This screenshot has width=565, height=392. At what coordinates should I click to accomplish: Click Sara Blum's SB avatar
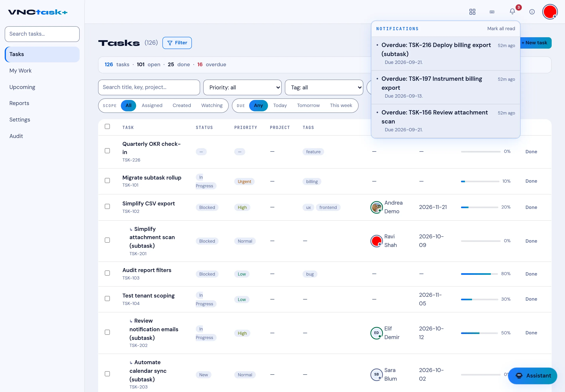point(376,374)
